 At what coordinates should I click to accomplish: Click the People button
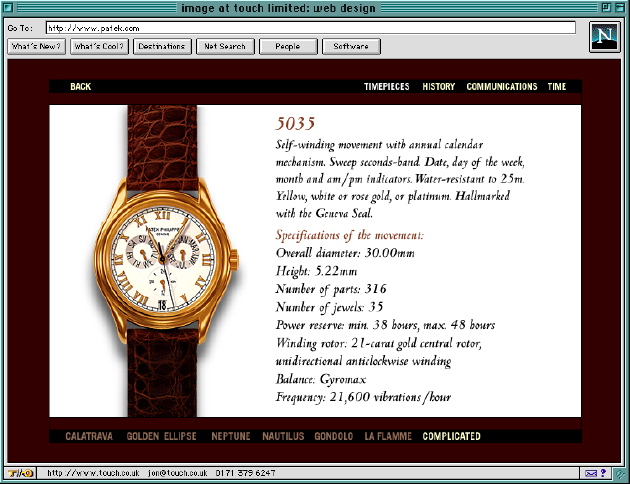point(288,46)
